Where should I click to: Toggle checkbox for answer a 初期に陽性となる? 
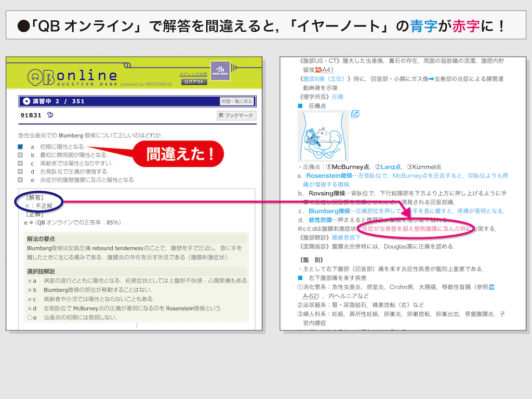pyautogui.click(x=20, y=147)
